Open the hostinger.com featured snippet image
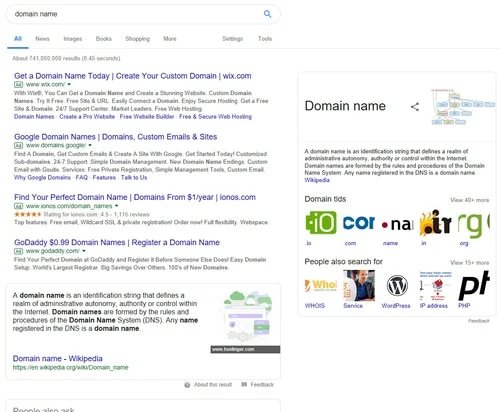The height and width of the screenshot is (412, 500). (245, 321)
